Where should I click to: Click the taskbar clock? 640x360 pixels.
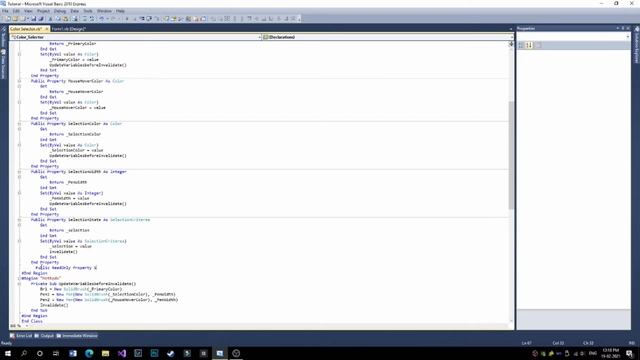coord(611,353)
